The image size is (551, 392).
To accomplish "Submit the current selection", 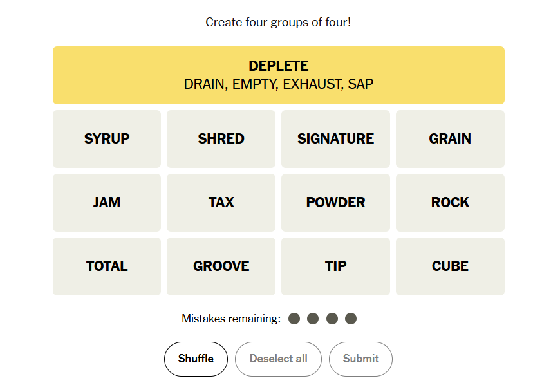I will point(360,359).
